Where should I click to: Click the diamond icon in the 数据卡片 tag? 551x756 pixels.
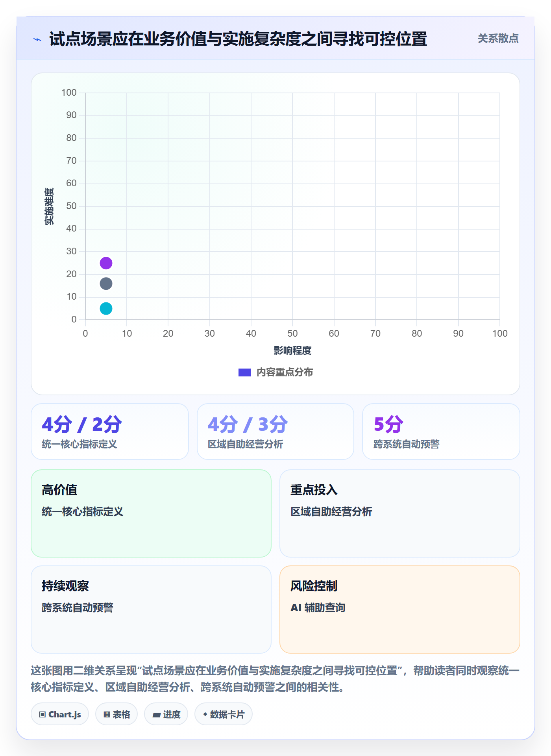[x=205, y=714]
